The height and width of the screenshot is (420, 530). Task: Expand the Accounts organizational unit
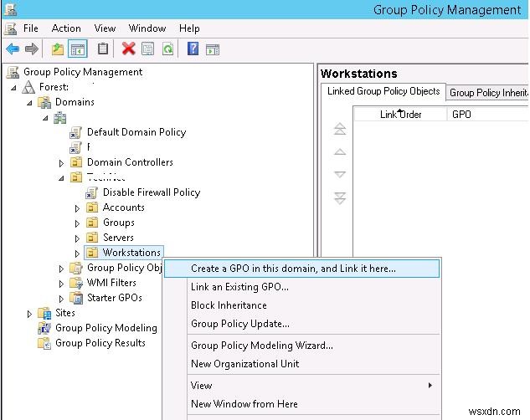[x=77, y=208]
